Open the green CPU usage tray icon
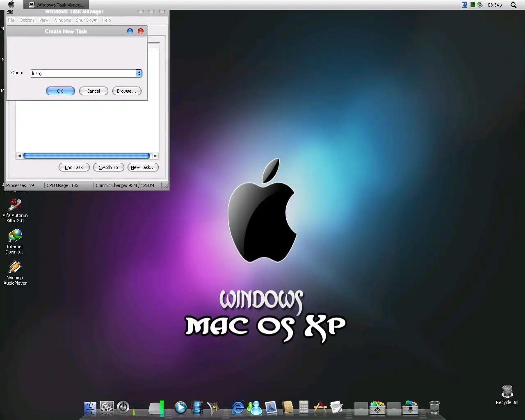 [472, 5]
